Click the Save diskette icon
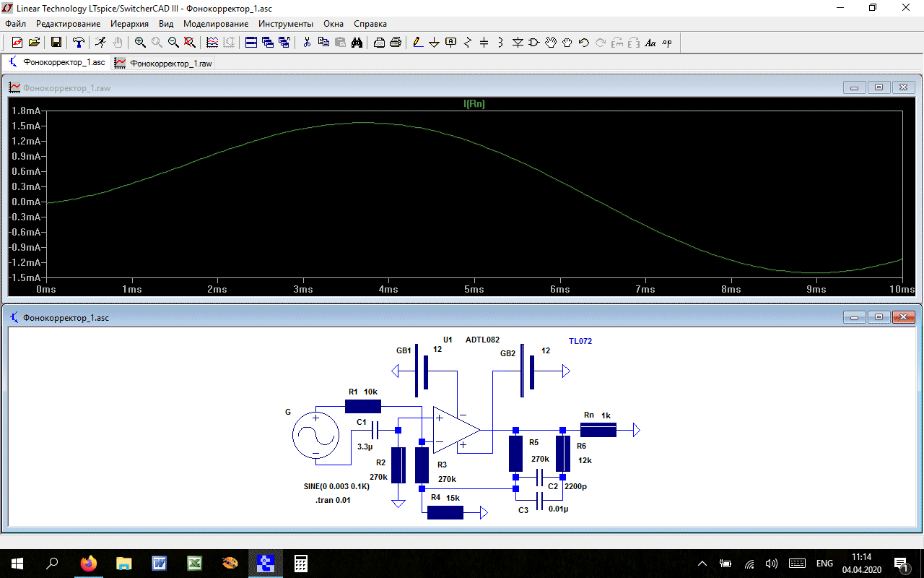The width and height of the screenshot is (924, 578). click(56, 43)
